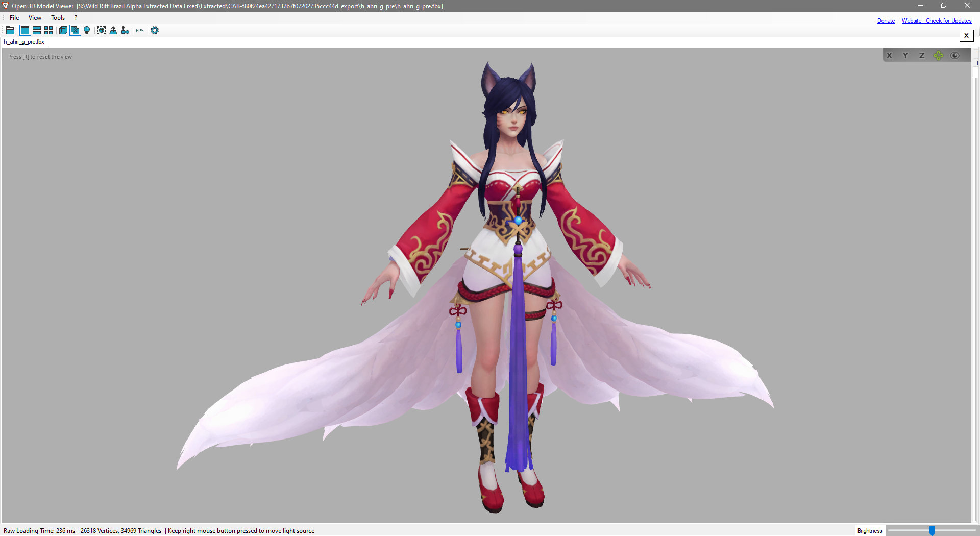This screenshot has height=536, width=980.
Task: Lock rotation to the Z axis
Action: tap(922, 56)
